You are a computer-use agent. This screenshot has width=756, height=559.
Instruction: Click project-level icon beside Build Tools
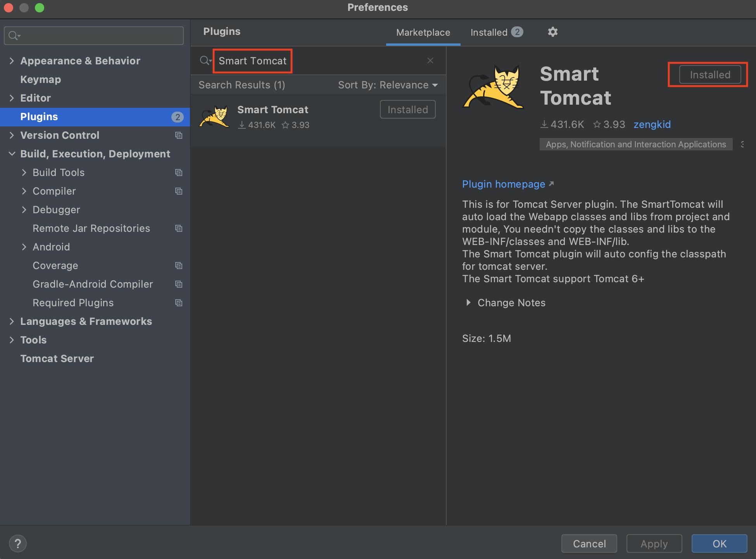click(x=178, y=173)
